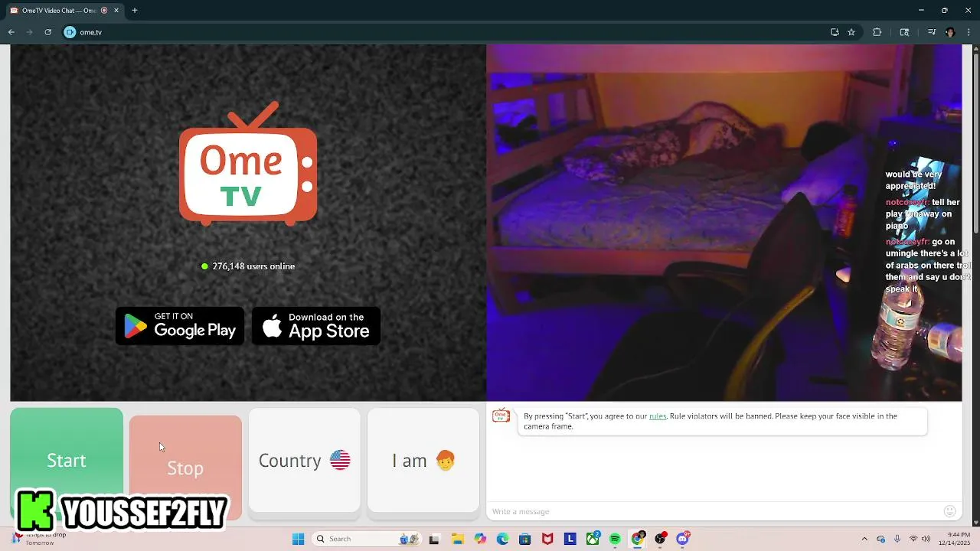Click the "276,148 users online" text

click(253, 266)
